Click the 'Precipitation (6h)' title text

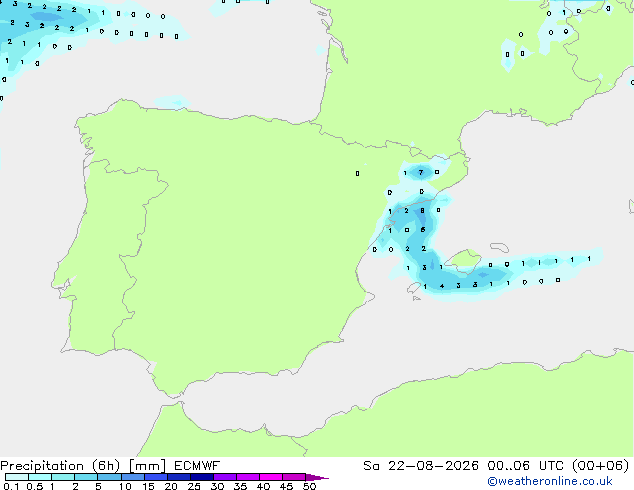(60, 466)
